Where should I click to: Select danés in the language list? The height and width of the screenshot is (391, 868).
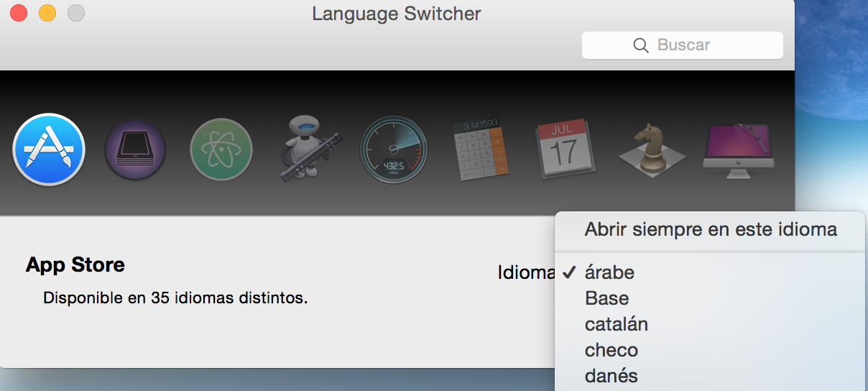(x=711, y=376)
